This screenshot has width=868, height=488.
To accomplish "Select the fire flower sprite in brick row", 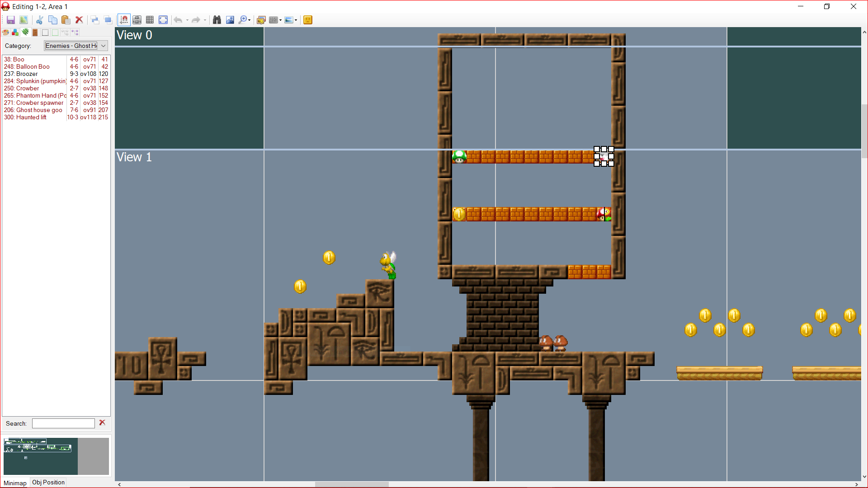I will pos(604,214).
